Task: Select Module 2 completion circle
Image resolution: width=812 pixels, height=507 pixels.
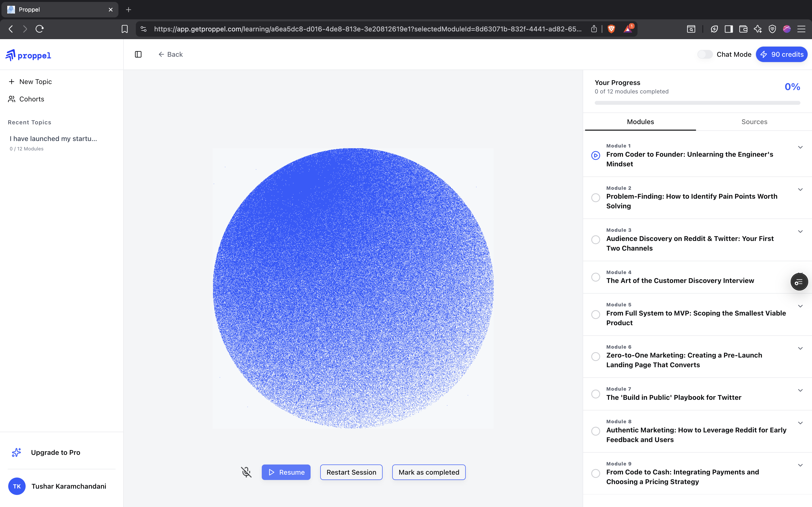Action: point(595,198)
